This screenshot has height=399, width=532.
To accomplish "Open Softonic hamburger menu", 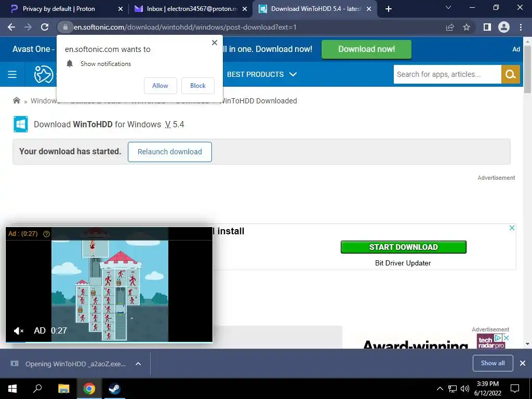I will point(12,74).
